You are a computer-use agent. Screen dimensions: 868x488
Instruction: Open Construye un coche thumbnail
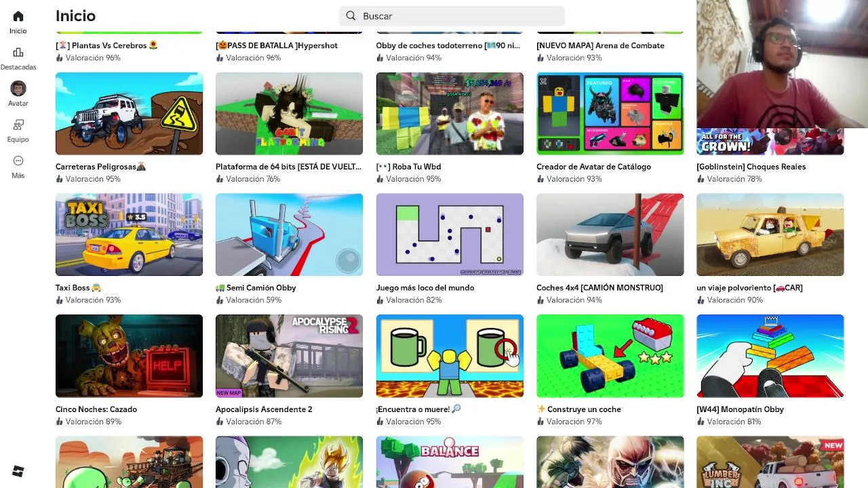610,356
